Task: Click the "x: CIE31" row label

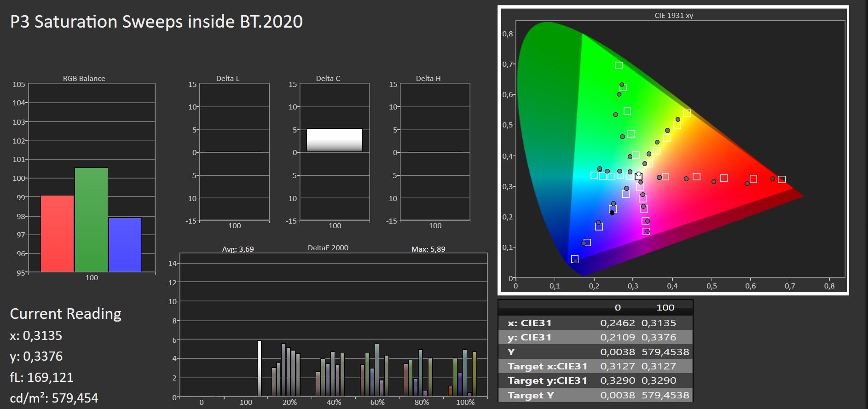Action: [x=529, y=323]
